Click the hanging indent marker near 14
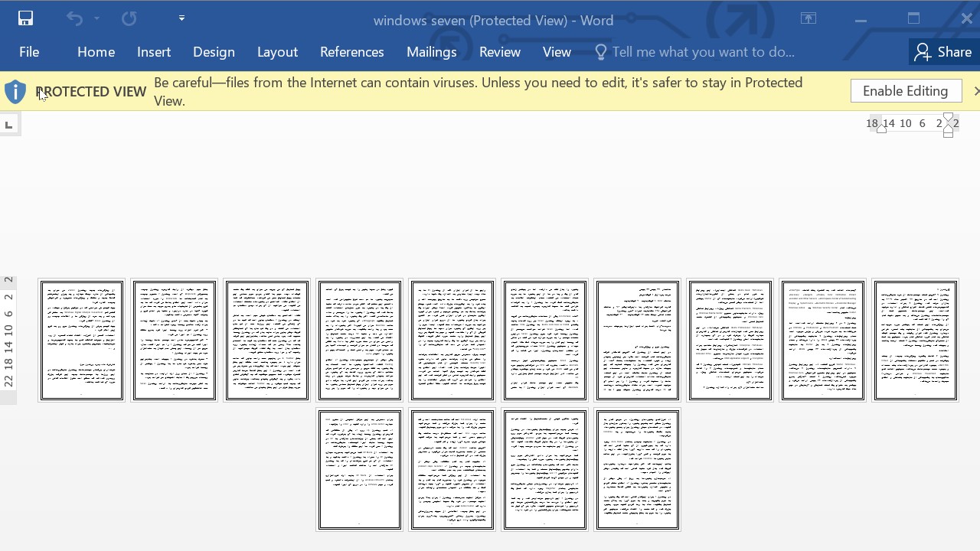980x551 pixels. pyautogui.click(x=882, y=129)
